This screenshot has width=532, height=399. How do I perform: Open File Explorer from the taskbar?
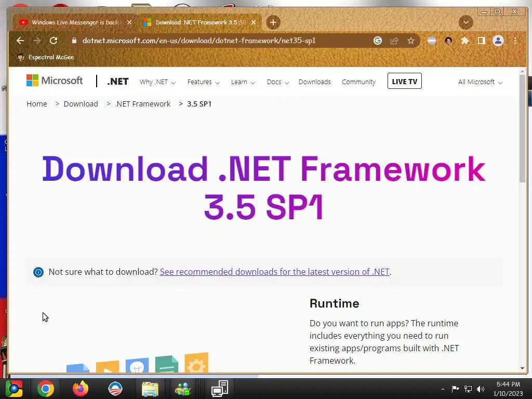click(x=150, y=389)
